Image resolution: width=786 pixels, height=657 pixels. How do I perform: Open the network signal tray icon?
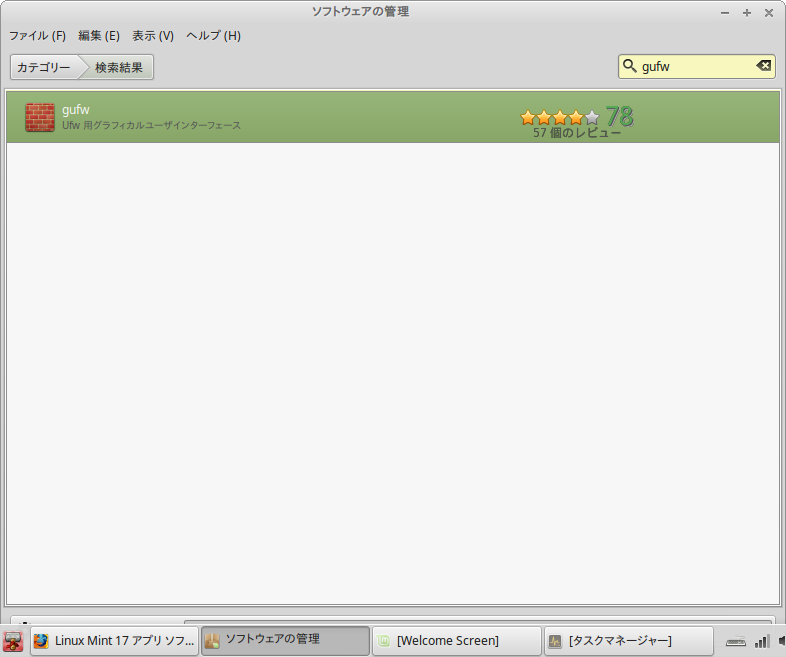[762, 641]
